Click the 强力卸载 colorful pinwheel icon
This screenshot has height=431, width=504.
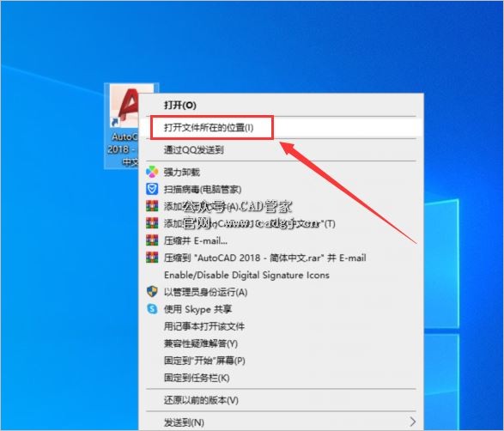click(x=152, y=172)
